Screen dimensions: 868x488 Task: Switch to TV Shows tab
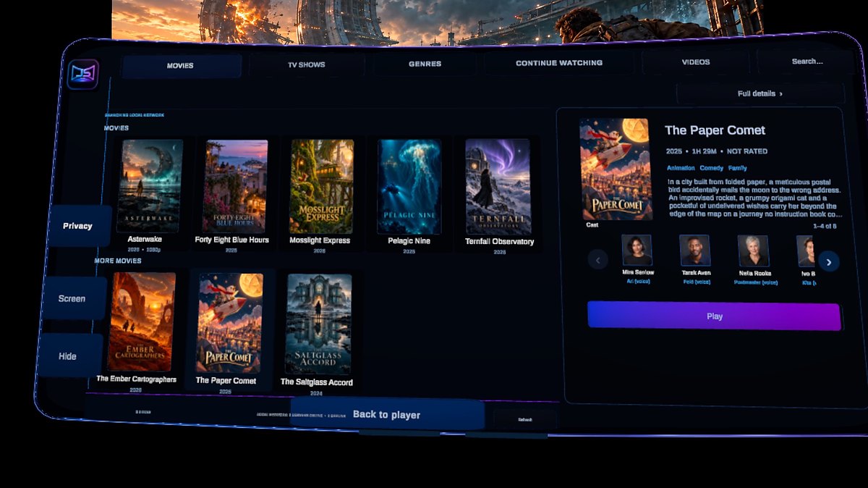coord(307,64)
